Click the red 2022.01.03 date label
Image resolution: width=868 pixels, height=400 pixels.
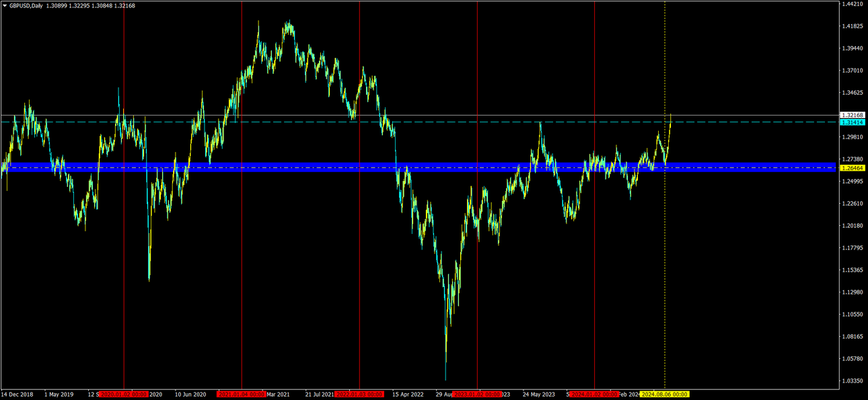coord(359,395)
